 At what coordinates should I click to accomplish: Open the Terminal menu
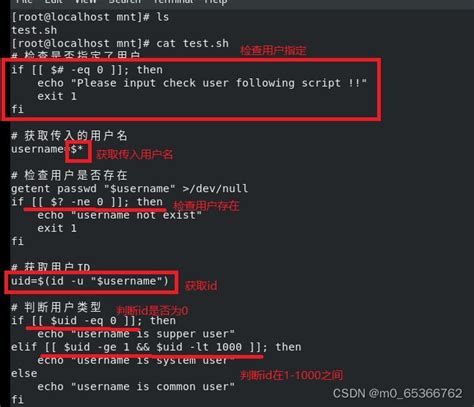(173, 2)
